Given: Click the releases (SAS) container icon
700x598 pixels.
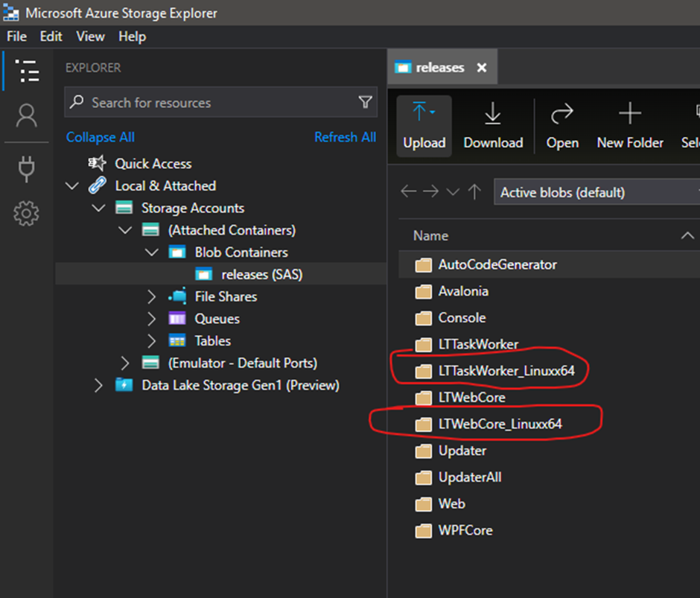Looking at the screenshot, I should pyautogui.click(x=203, y=274).
